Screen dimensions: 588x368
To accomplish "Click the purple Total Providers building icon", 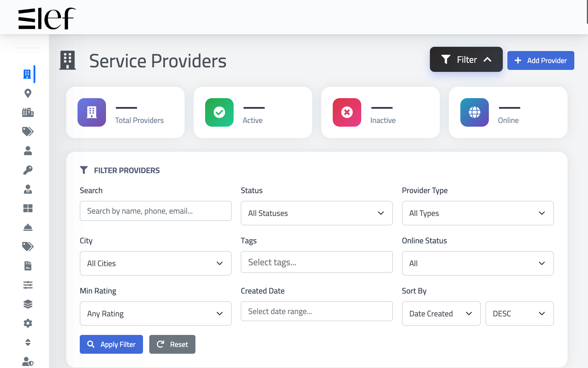I will coord(92,112).
